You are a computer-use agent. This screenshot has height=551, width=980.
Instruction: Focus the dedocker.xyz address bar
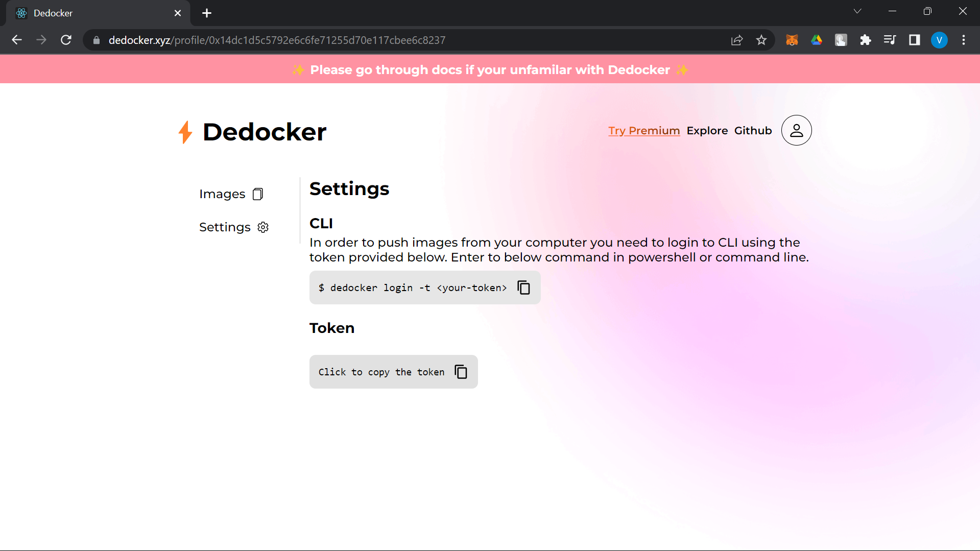(409, 40)
